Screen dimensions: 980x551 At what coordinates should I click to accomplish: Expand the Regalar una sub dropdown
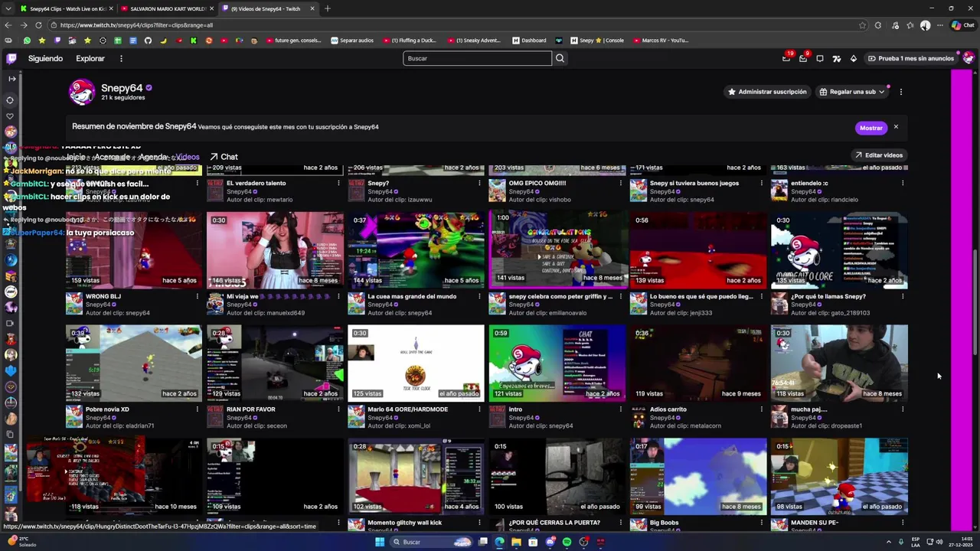pos(881,92)
